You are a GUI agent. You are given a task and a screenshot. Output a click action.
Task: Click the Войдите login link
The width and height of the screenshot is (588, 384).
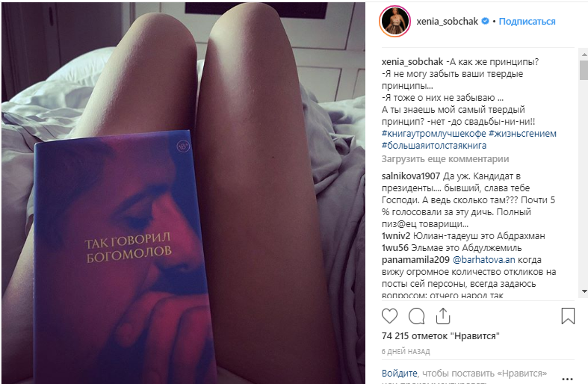[x=400, y=373]
